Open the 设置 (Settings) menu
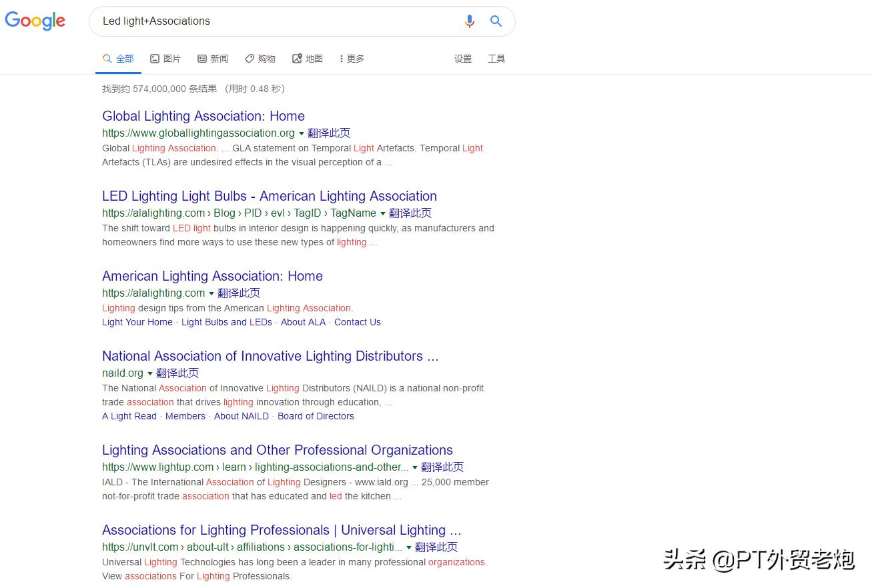This screenshot has height=588, width=872. 463,59
